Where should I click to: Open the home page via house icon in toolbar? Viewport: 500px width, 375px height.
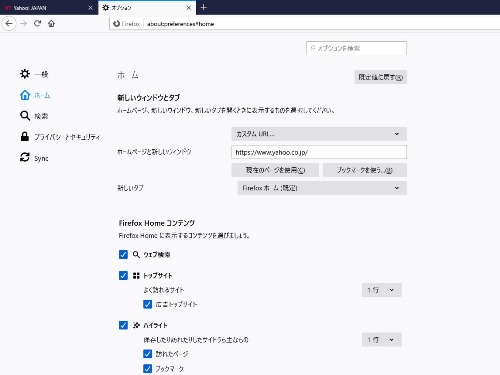click(x=51, y=24)
